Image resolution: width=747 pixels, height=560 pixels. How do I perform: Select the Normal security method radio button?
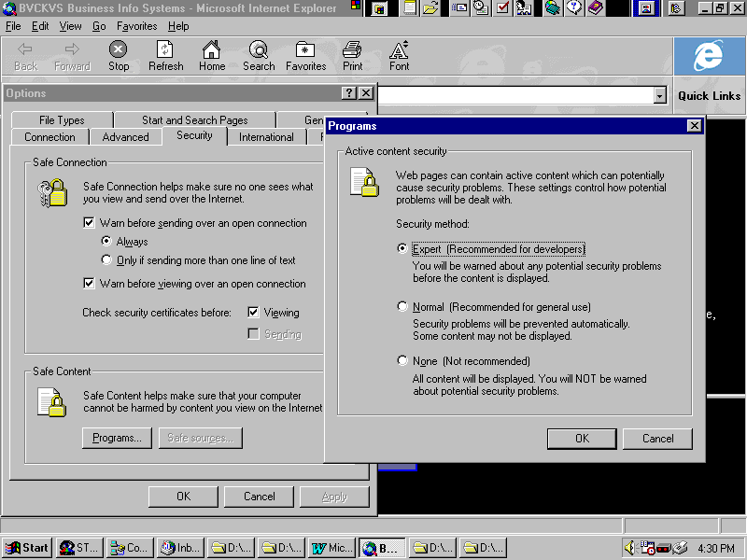402,307
